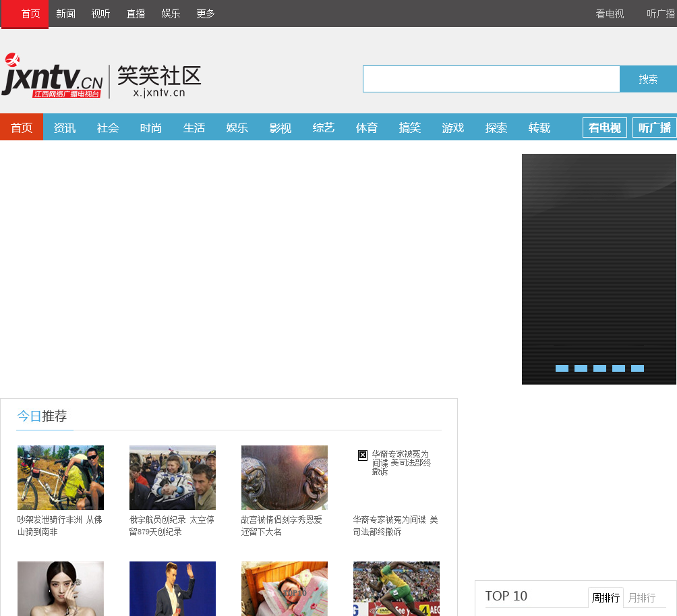Open the cyclist in Africa thumbnail
Viewport: 677px width, 616px height.
point(61,478)
